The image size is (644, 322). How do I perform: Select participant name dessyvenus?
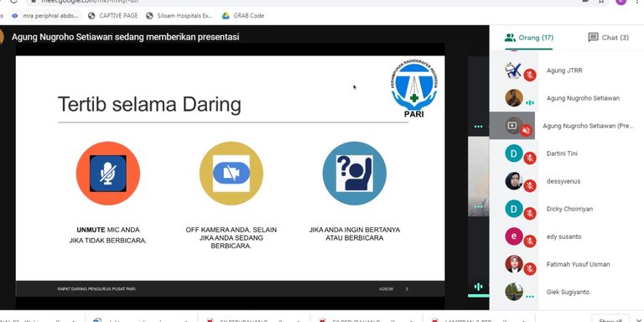pyautogui.click(x=563, y=181)
